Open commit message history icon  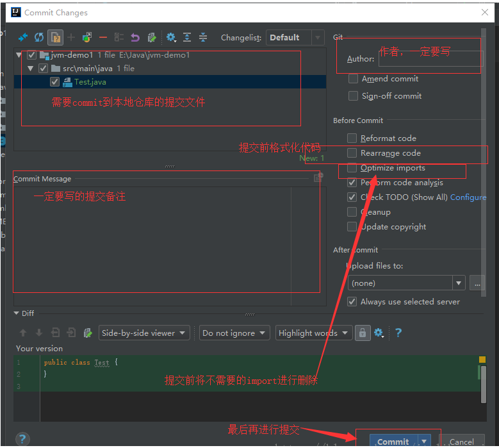318,178
